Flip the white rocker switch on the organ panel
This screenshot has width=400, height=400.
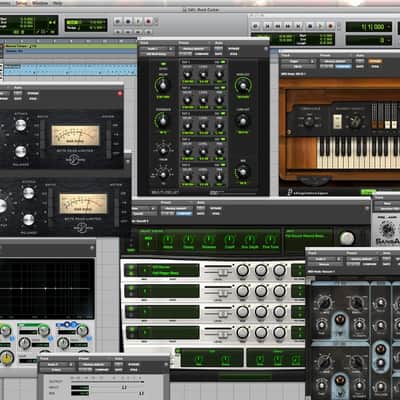coord(337,121)
